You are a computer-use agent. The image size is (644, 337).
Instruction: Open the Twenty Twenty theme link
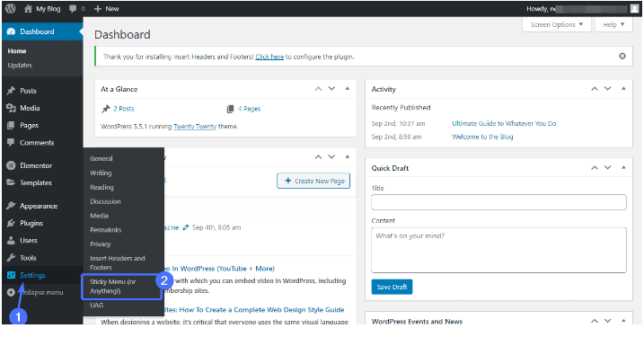point(195,127)
